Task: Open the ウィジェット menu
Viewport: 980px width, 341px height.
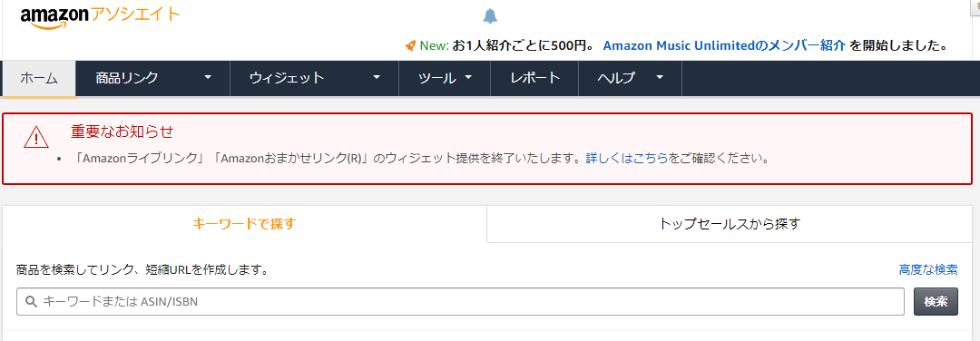Action: point(314,79)
